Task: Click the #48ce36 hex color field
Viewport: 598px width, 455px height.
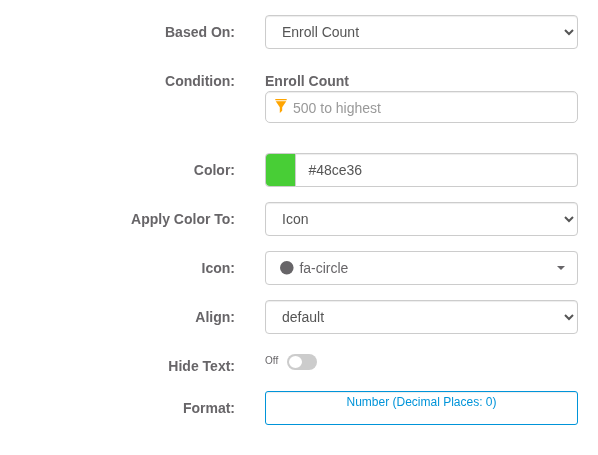Action: 436,170
